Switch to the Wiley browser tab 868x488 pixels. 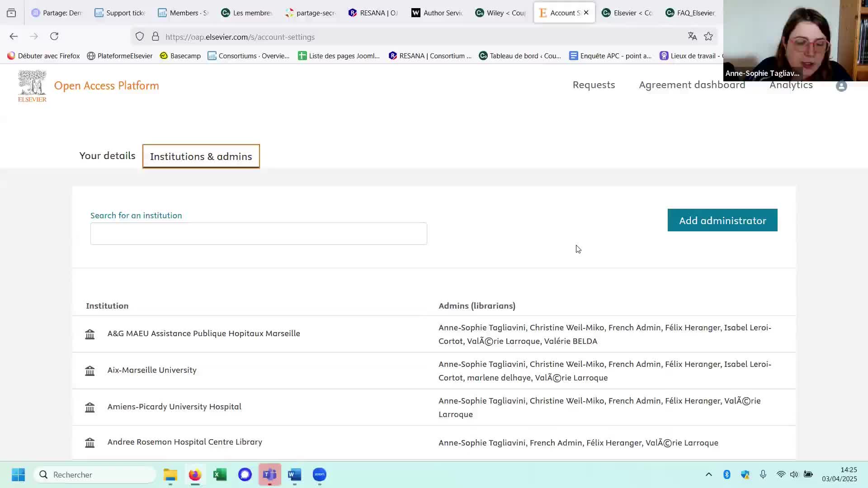coord(500,13)
